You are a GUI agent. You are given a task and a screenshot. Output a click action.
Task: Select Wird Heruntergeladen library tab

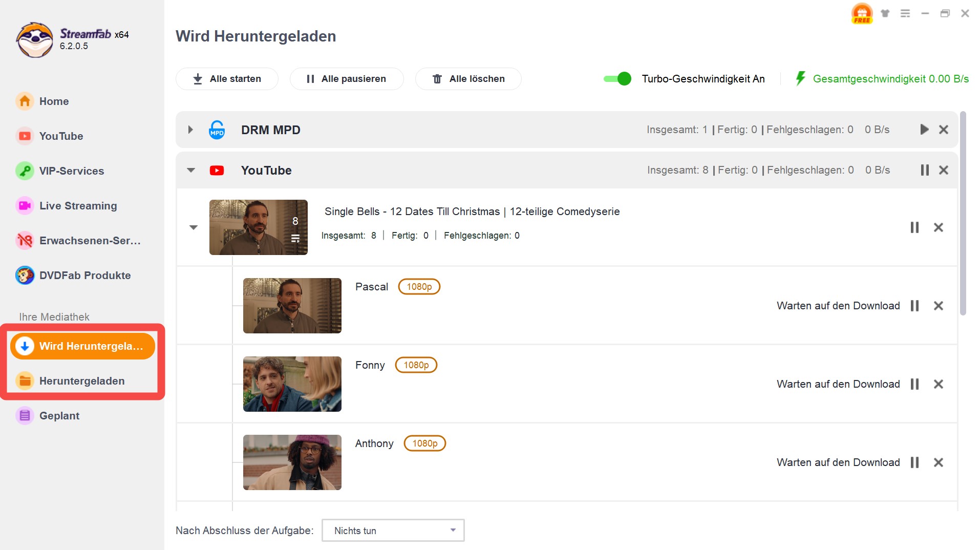coord(82,346)
